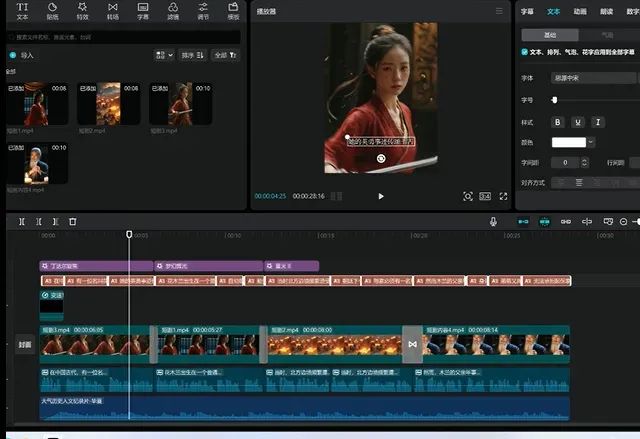This screenshot has width=640, height=439.
Task: Select the 梦幻 purple effect clip
Action: (209, 266)
